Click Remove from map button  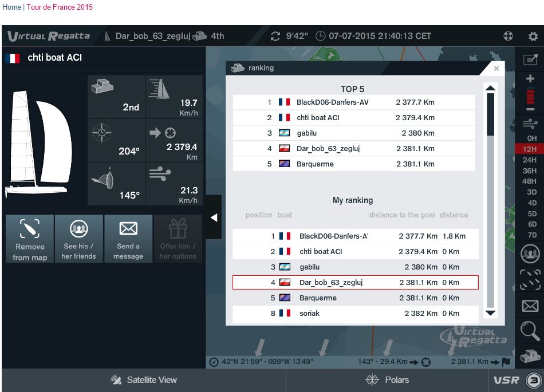point(30,239)
